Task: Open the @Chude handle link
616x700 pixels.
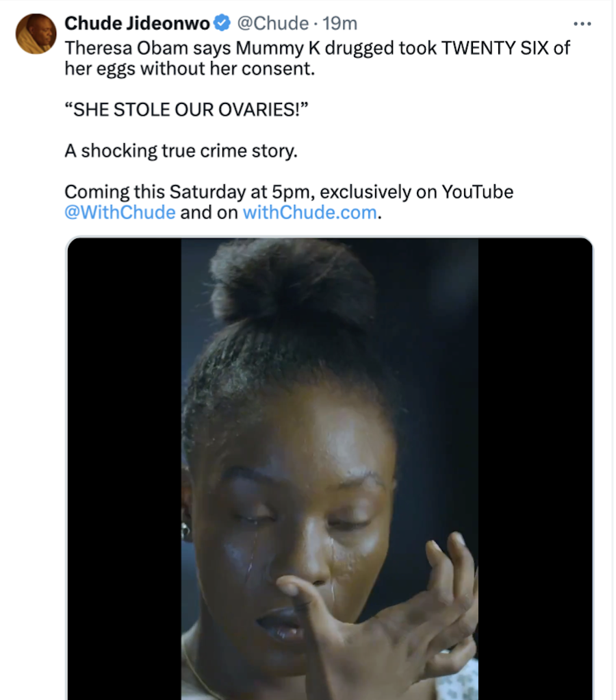Action: (x=272, y=23)
